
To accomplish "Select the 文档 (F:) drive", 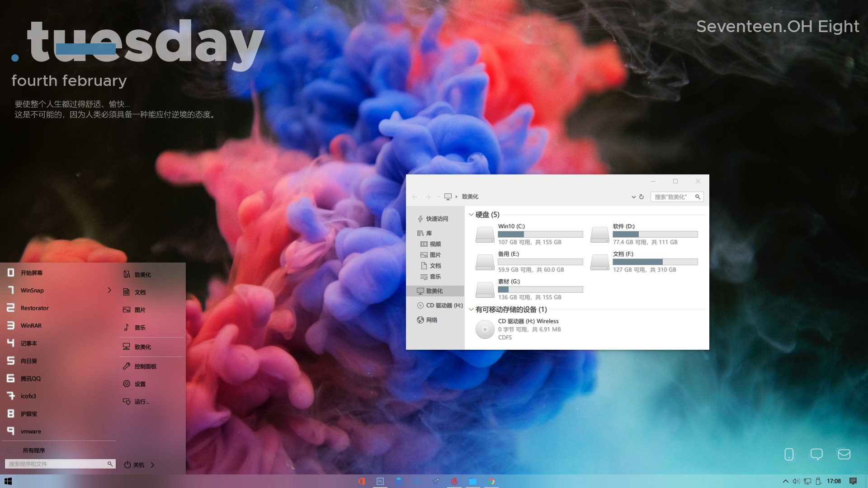I will [644, 262].
